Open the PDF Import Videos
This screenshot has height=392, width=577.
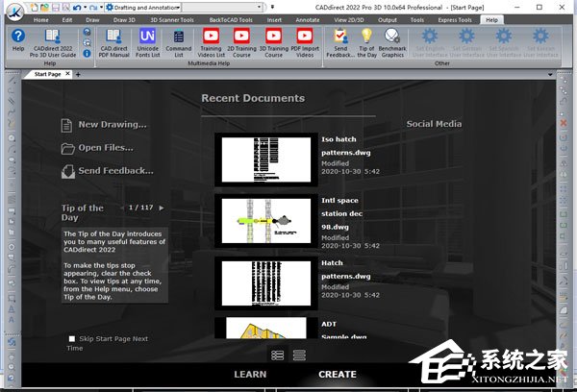305,43
